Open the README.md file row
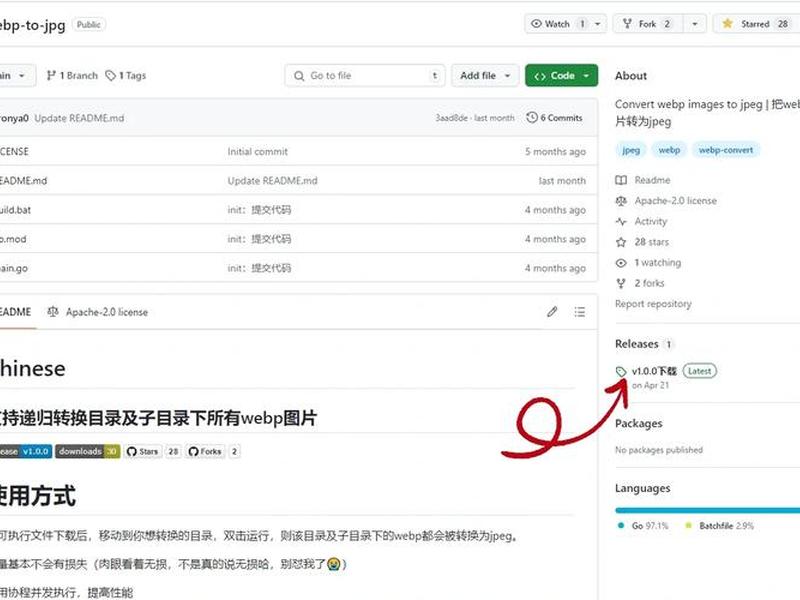 [298, 181]
